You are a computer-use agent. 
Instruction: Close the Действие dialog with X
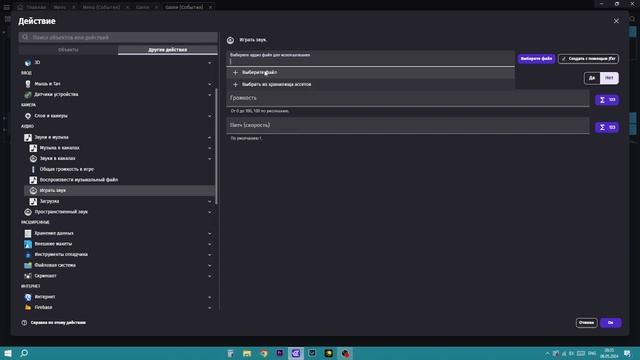616,21
